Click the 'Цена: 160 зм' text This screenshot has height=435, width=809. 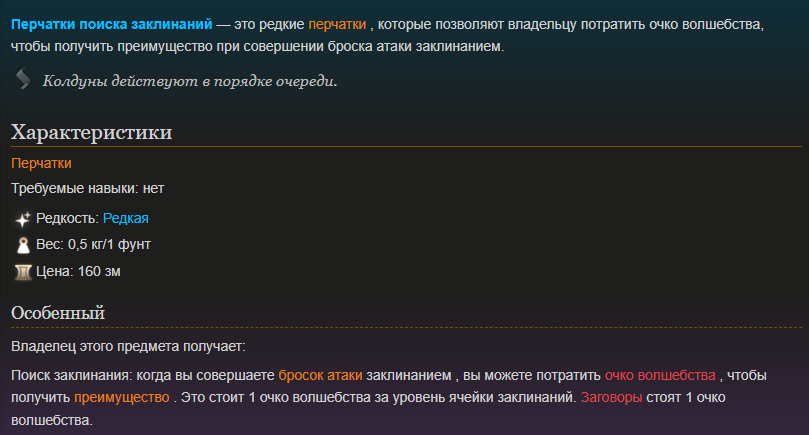(78, 271)
